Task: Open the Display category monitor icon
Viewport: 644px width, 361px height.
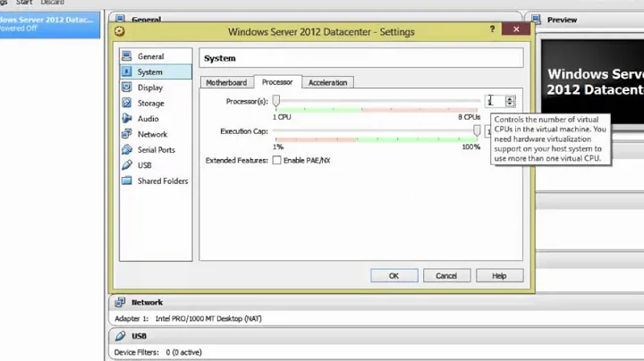Action: [x=127, y=88]
